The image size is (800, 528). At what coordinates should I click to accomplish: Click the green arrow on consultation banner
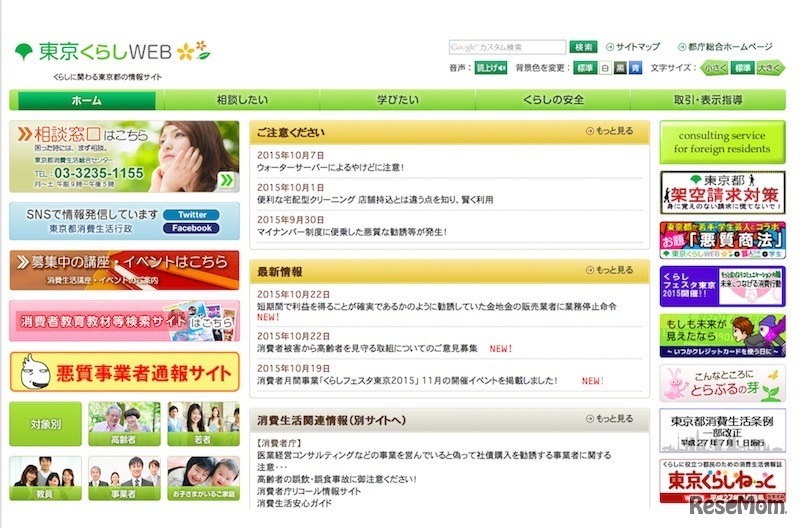(x=227, y=180)
